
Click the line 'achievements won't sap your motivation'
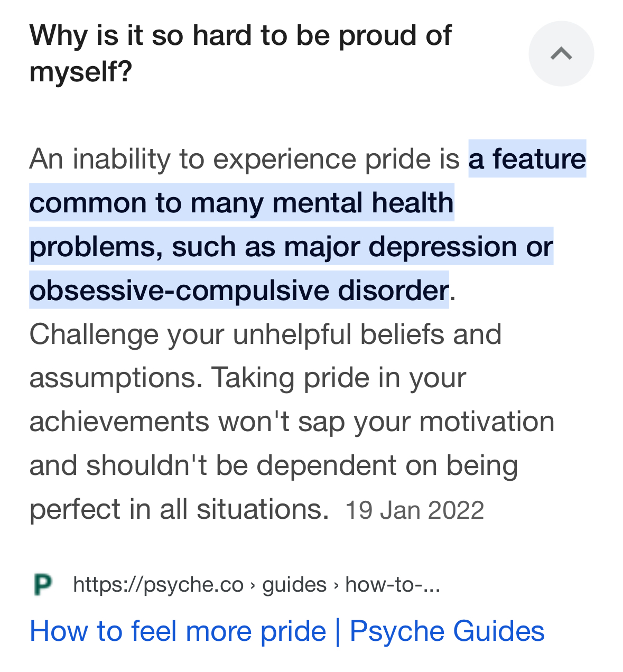(292, 422)
